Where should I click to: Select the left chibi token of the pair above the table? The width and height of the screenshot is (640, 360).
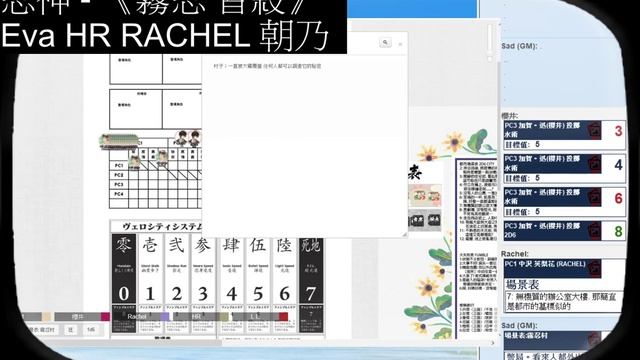pos(181,139)
